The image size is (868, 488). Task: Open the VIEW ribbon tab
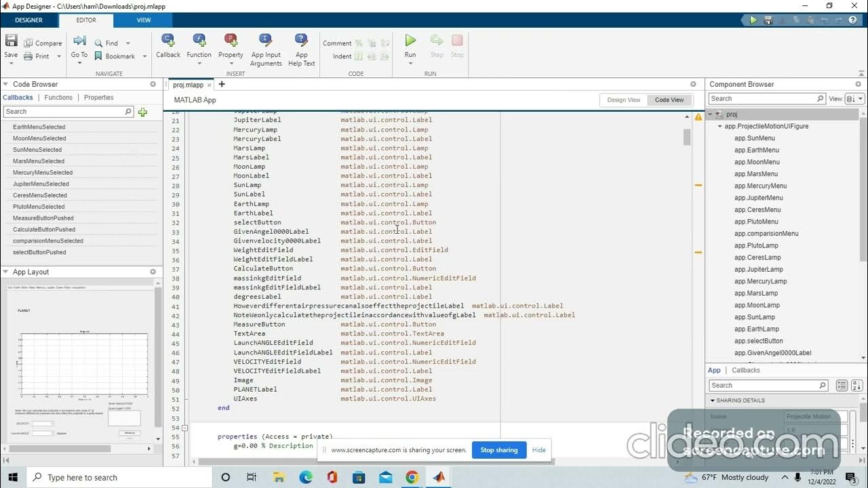pos(144,20)
